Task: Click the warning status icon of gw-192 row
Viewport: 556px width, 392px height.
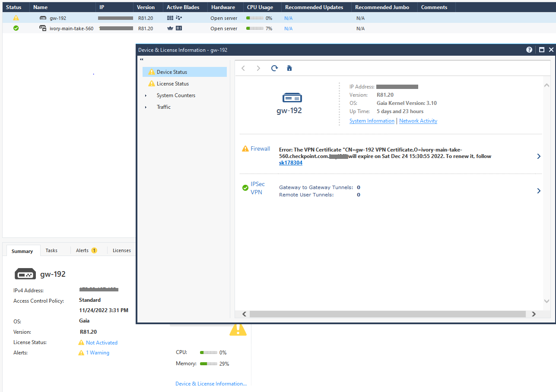Action: [16, 18]
